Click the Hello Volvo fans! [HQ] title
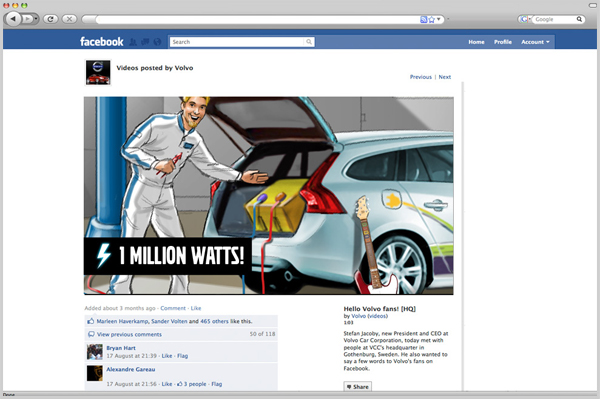The image size is (600, 399). click(380, 309)
